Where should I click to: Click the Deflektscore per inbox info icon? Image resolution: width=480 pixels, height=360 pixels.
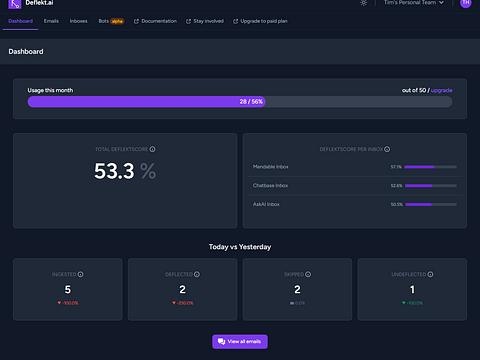(387, 149)
